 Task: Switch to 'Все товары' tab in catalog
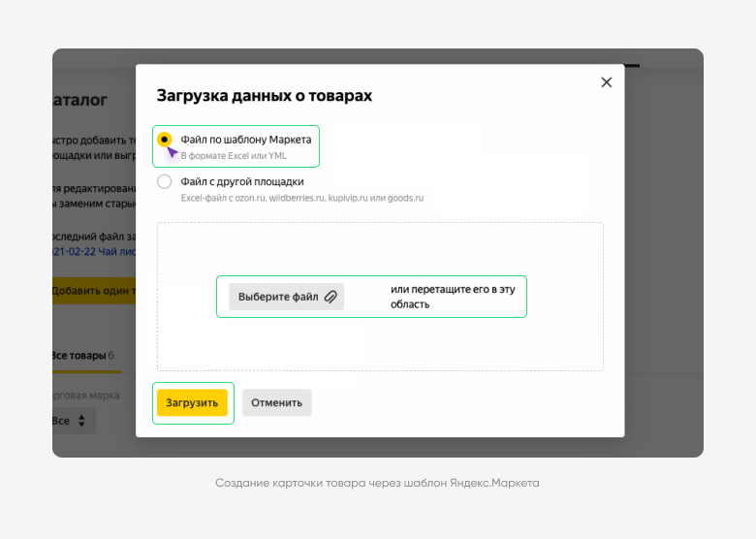point(83,356)
